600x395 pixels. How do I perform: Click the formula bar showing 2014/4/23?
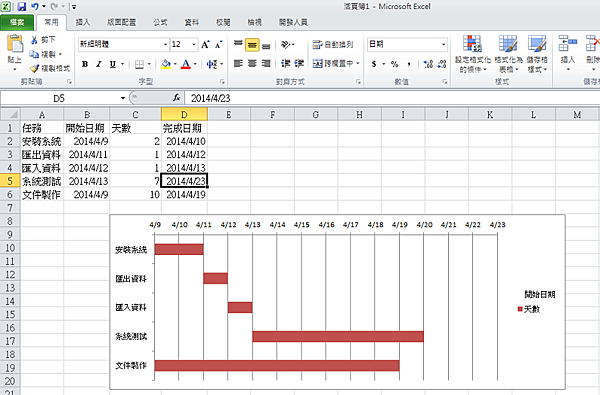[x=392, y=98]
